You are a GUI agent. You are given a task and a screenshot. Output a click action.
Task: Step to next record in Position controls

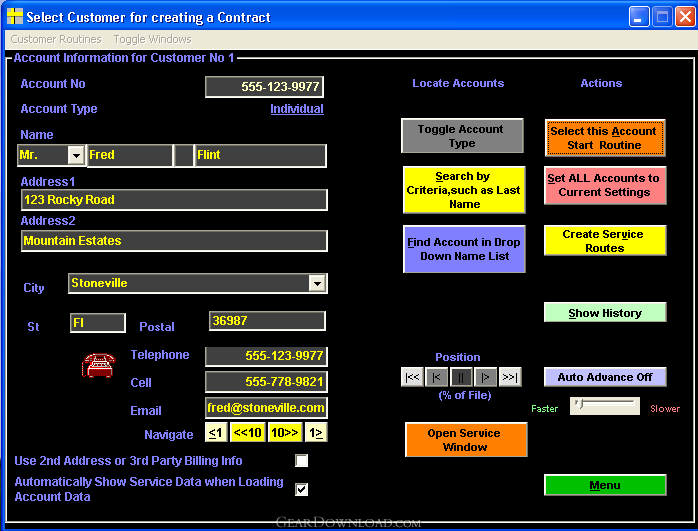tap(485, 377)
